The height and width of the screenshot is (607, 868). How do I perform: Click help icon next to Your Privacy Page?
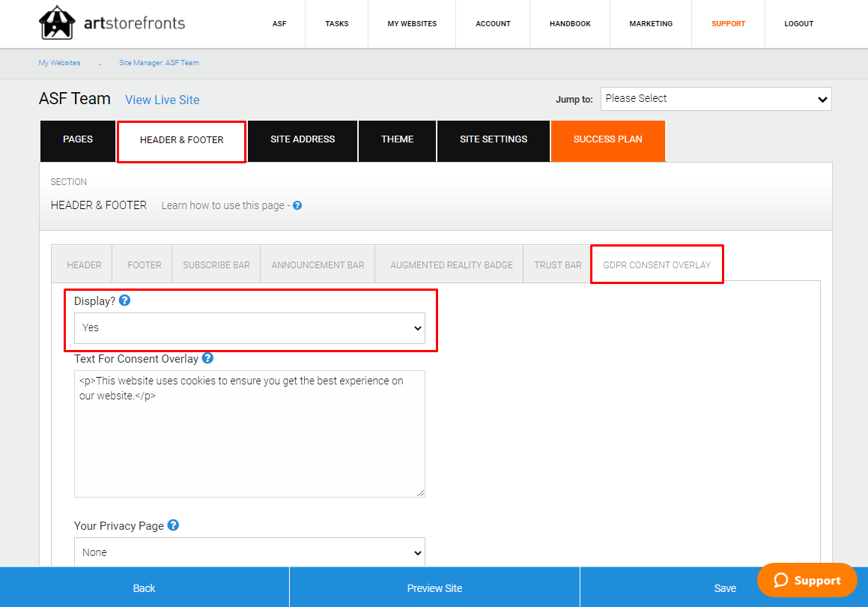tap(173, 525)
